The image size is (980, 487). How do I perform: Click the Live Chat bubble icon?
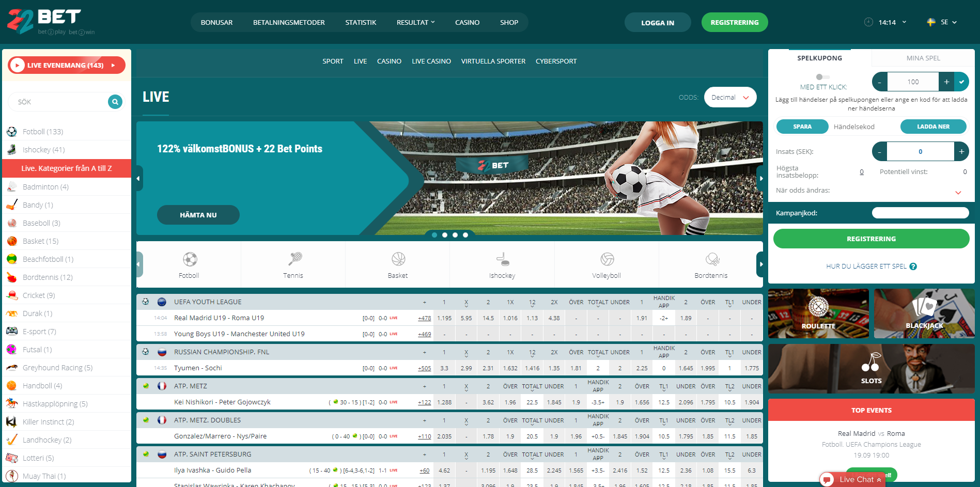click(827, 480)
